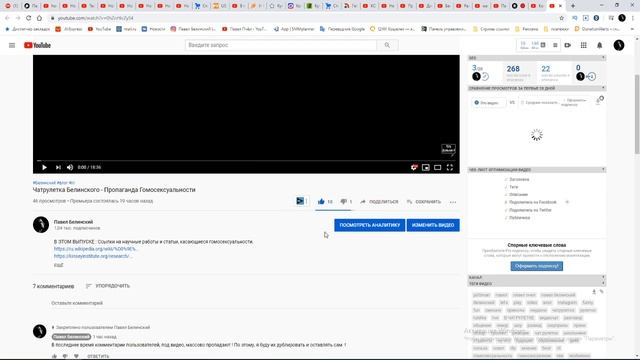Heart the pinned comment
The width and height of the screenshot is (640, 360).
click(x=76, y=356)
